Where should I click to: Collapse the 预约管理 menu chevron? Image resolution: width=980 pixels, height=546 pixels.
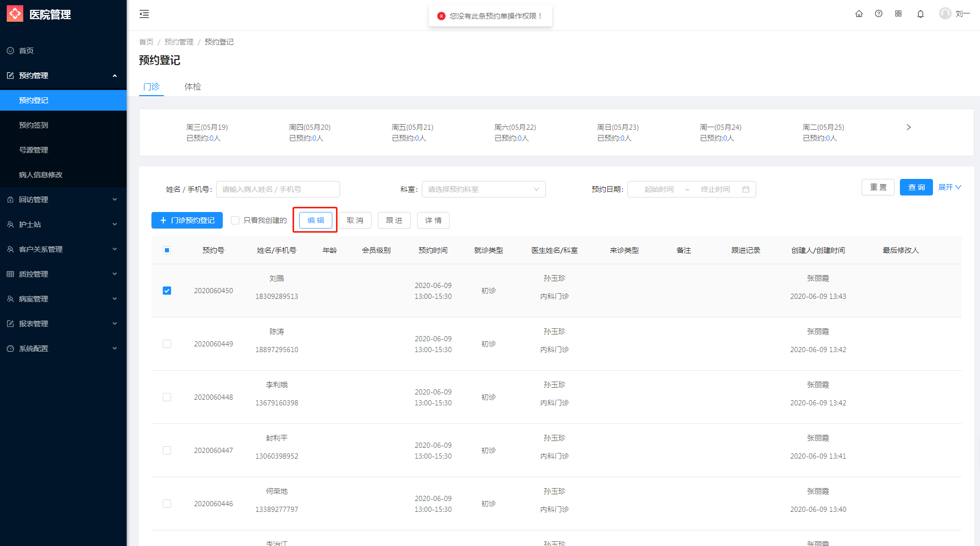pos(115,75)
